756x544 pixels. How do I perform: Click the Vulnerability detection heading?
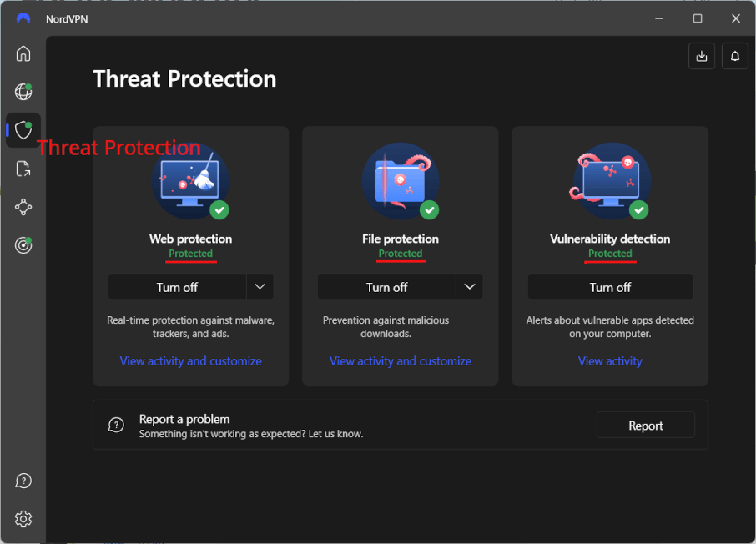610,239
